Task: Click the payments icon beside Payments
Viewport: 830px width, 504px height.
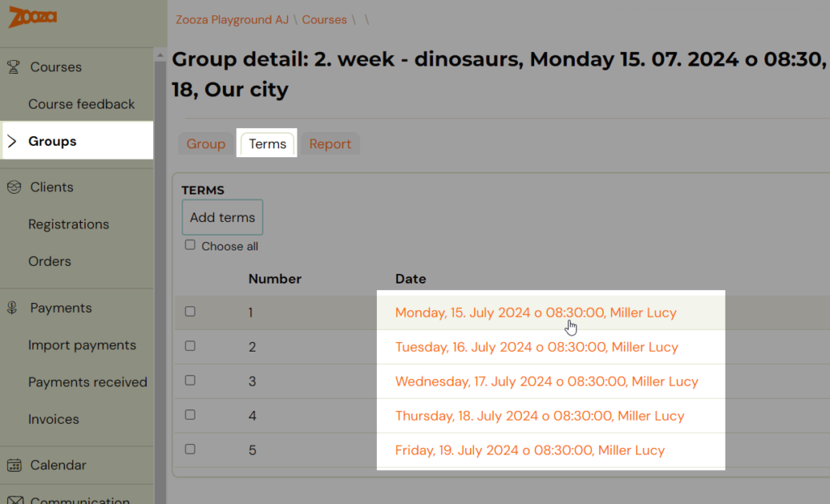Action: click(x=12, y=308)
